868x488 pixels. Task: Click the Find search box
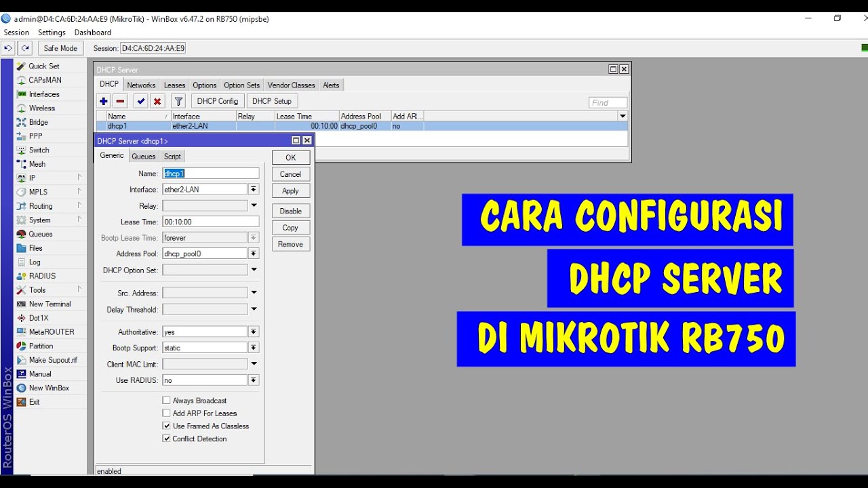click(x=608, y=103)
